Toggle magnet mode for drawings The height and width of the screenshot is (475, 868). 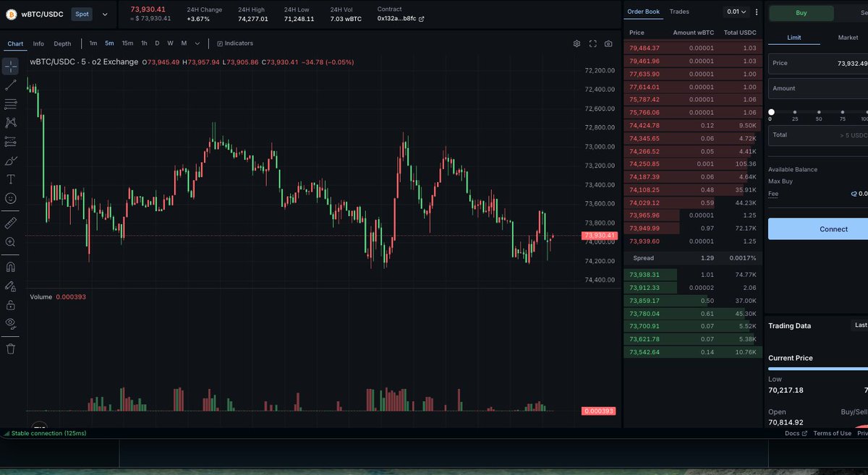(x=11, y=267)
